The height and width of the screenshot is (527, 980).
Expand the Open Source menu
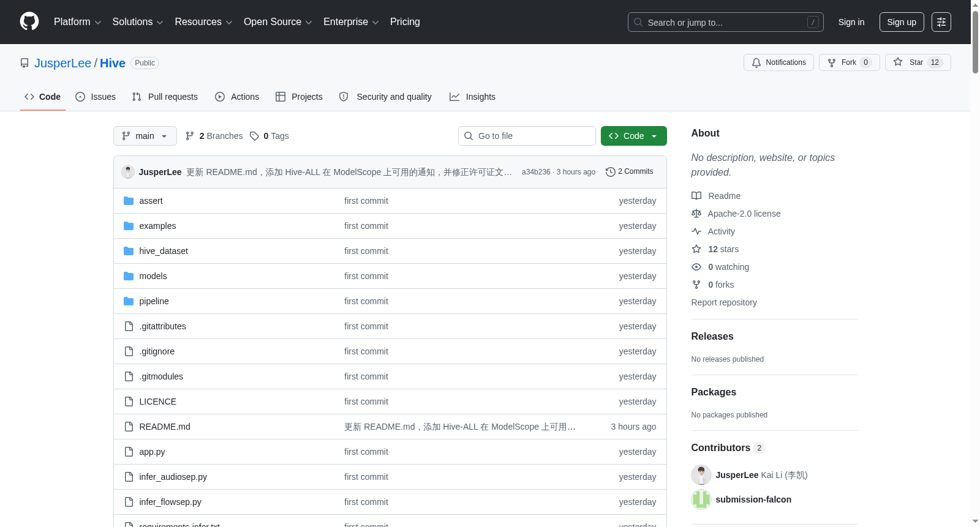click(x=278, y=22)
